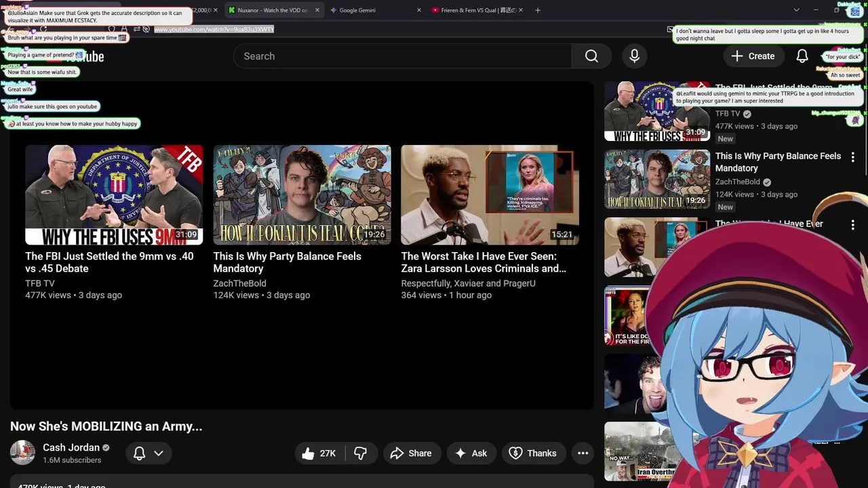Open the notifications bell in YouTube header
This screenshot has height=488, width=868.
pos(802,56)
